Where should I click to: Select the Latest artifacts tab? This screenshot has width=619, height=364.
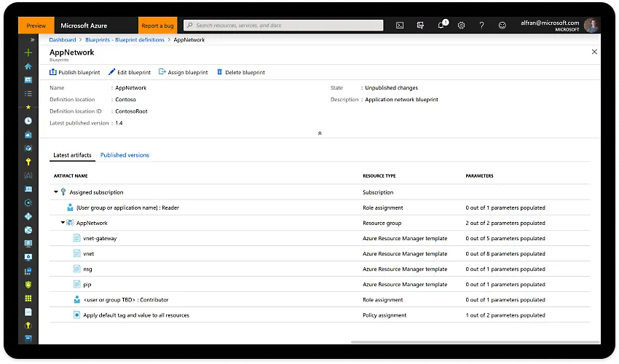coord(72,155)
